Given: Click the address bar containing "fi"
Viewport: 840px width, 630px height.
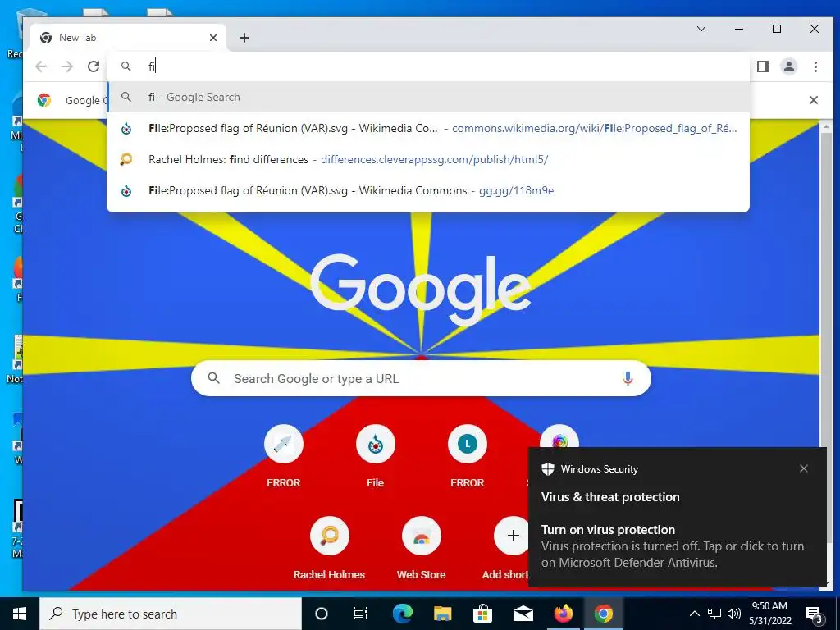Looking at the screenshot, I should point(428,66).
